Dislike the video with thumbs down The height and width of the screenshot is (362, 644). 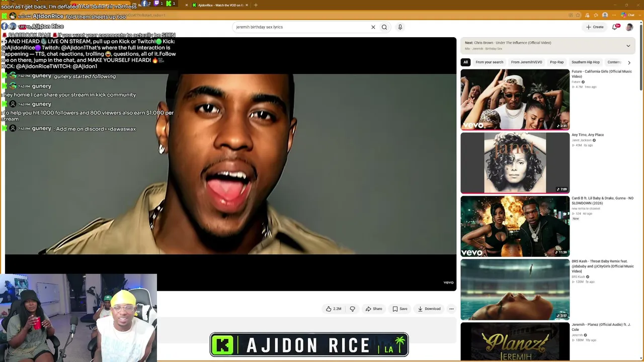click(x=352, y=309)
